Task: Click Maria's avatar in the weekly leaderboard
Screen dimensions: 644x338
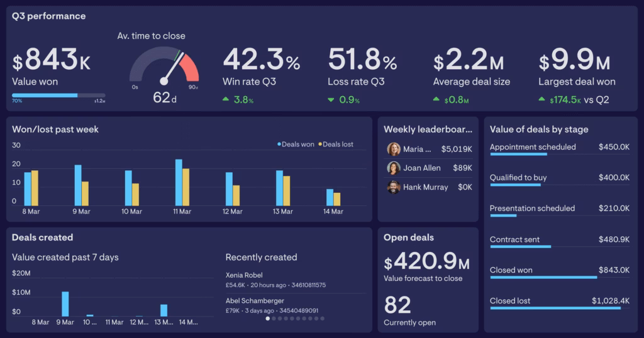Action: 394,150
